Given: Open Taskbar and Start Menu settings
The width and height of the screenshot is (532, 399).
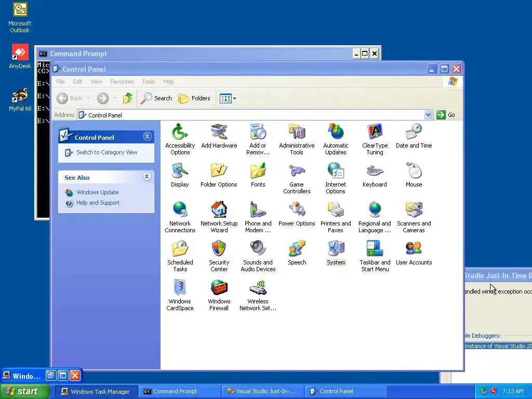Looking at the screenshot, I should [x=375, y=256].
